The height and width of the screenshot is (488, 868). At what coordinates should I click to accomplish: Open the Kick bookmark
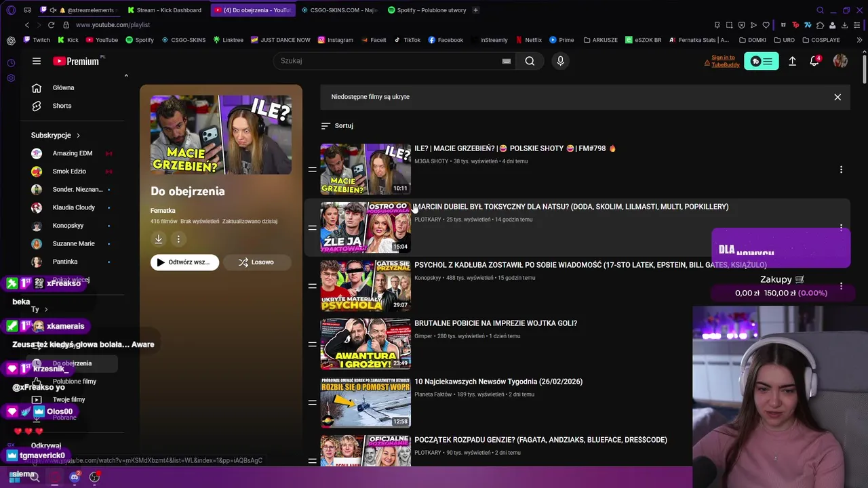pos(68,40)
